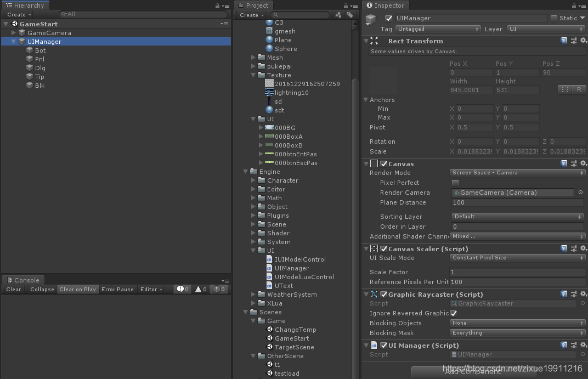This screenshot has width=588, height=379.
Task: Switch to the Project tab
Action: [x=254, y=5]
